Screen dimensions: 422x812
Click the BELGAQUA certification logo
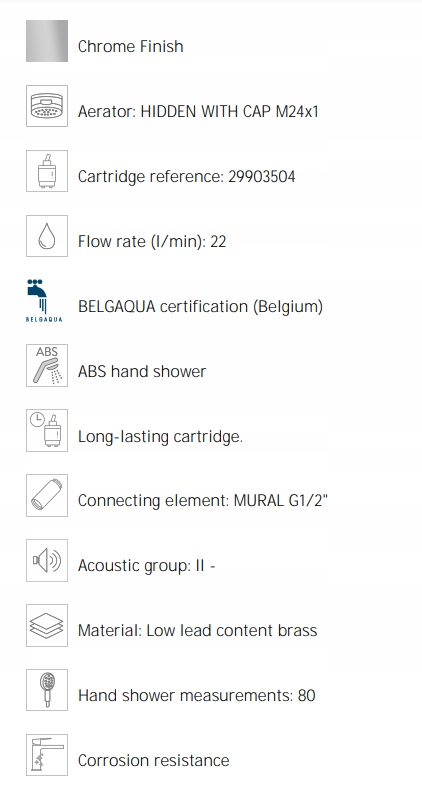click(x=44, y=301)
